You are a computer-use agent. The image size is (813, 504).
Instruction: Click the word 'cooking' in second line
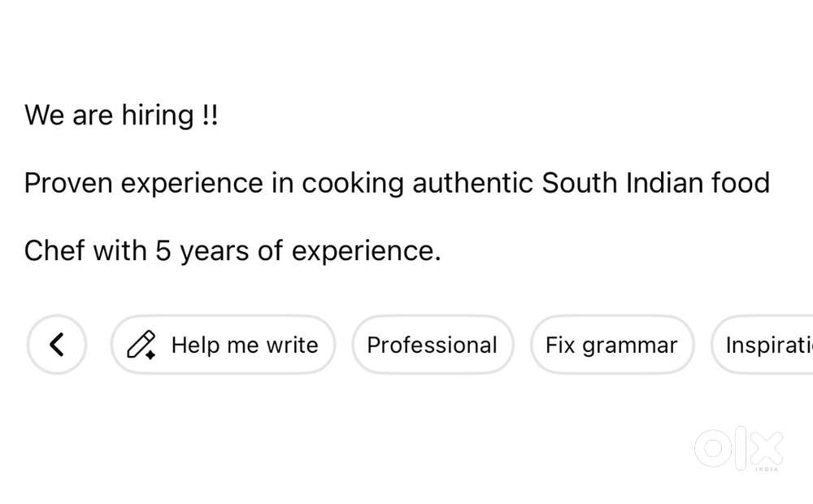point(353,184)
